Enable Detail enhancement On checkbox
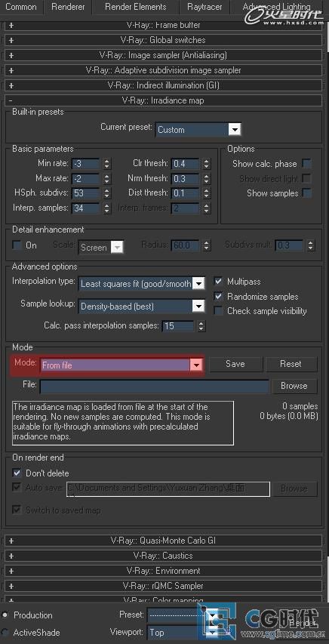 click(17, 245)
